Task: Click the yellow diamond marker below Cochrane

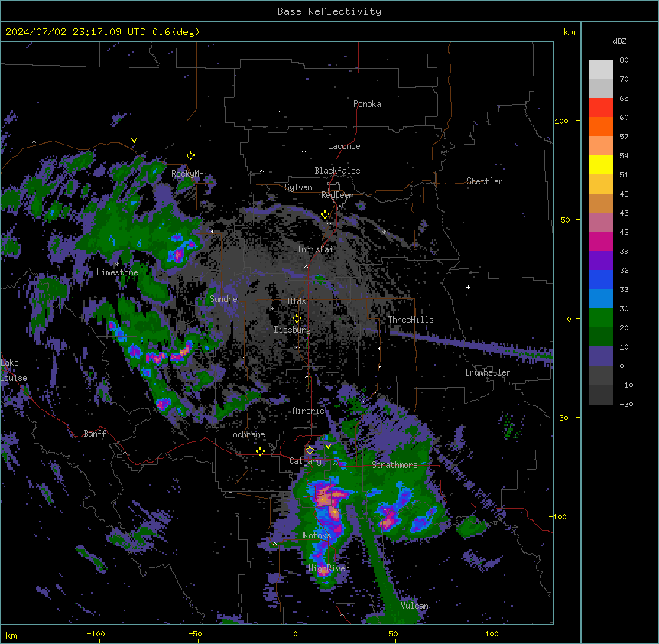Action: pos(260,452)
